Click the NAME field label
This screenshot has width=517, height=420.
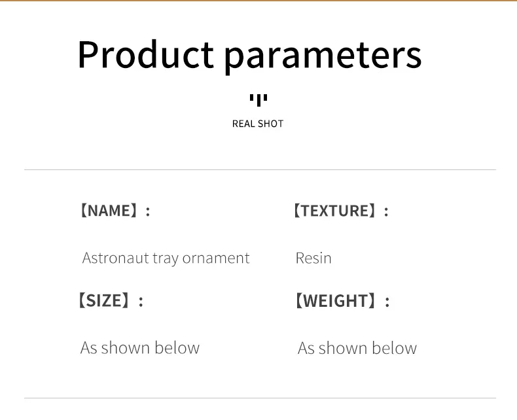coord(114,211)
